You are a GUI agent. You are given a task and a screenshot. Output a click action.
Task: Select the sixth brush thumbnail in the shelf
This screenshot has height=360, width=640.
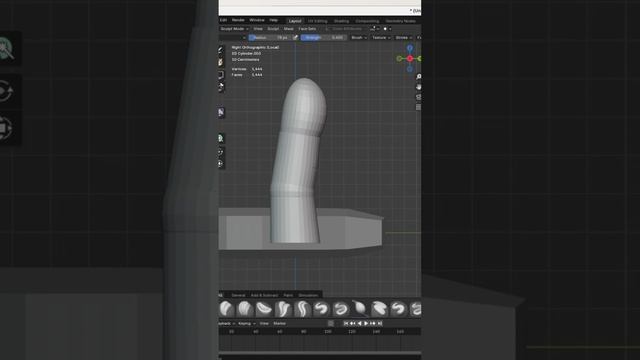click(x=321, y=309)
